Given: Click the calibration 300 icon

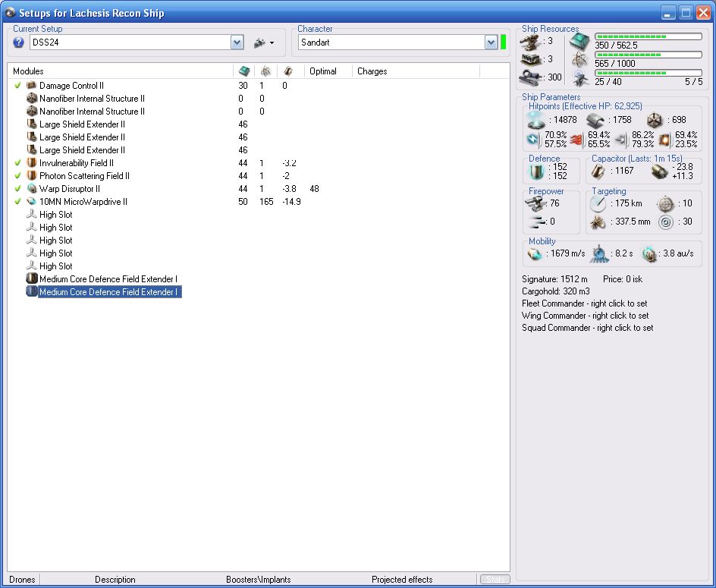Looking at the screenshot, I should pos(531,77).
